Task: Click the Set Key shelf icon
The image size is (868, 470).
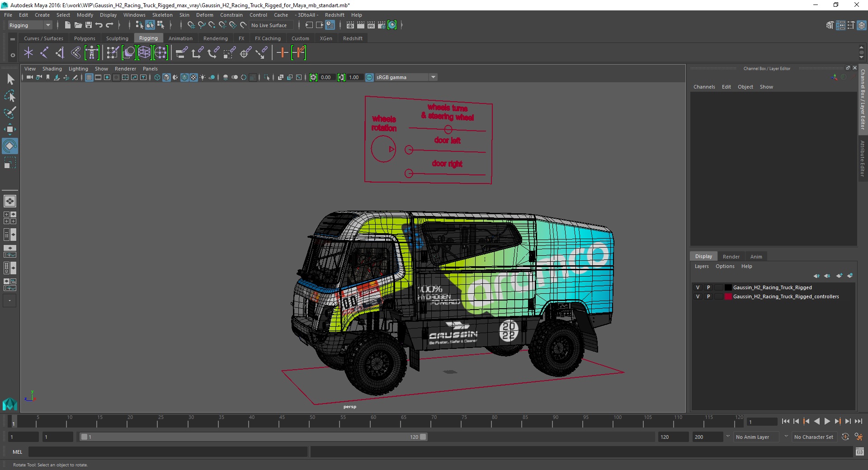Action: coord(283,53)
